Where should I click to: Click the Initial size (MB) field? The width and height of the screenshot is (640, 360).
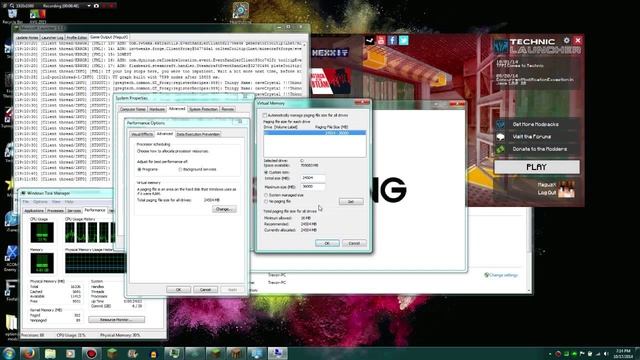313,178
